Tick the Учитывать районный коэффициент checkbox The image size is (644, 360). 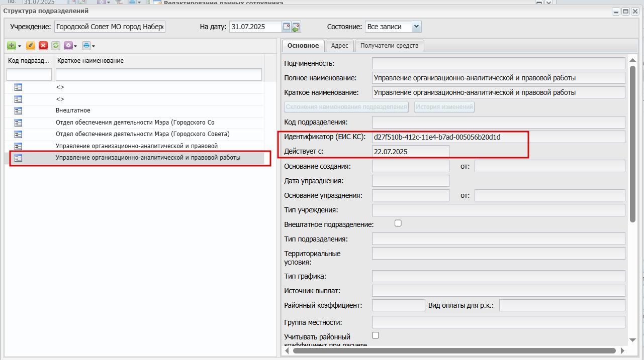[375, 335]
